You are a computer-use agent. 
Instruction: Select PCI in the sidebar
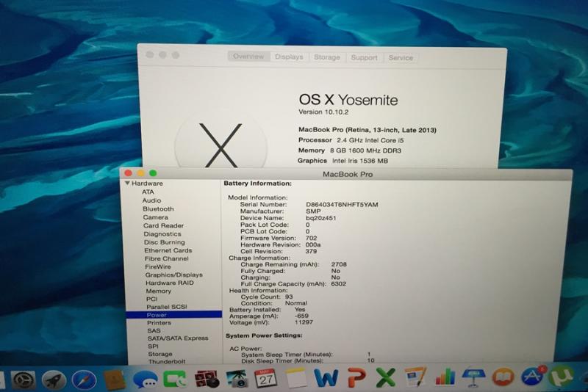point(151,299)
